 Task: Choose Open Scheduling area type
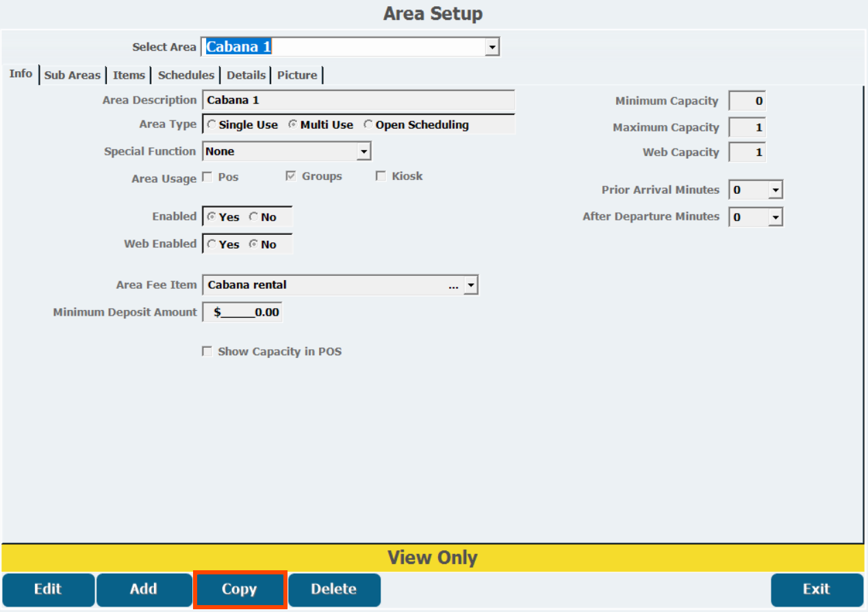(x=368, y=125)
